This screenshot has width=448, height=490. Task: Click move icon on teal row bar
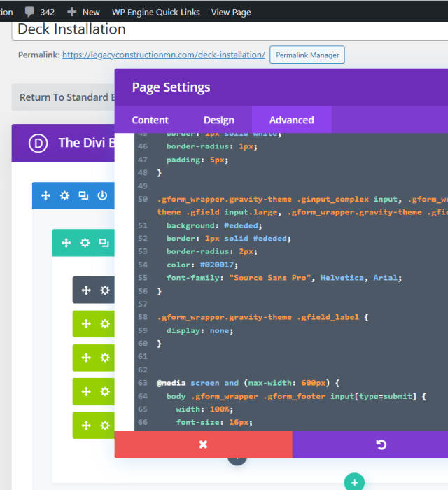pos(66,243)
